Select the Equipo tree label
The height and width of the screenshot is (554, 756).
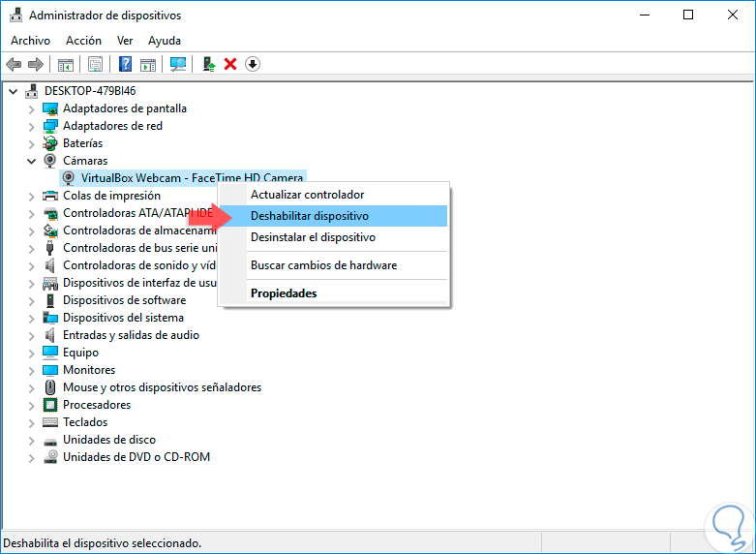point(80,353)
